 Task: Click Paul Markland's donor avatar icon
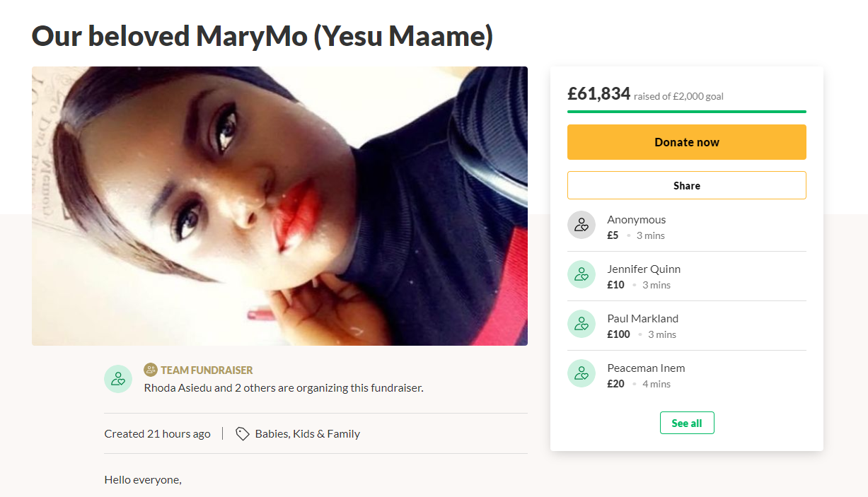tap(581, 324)
